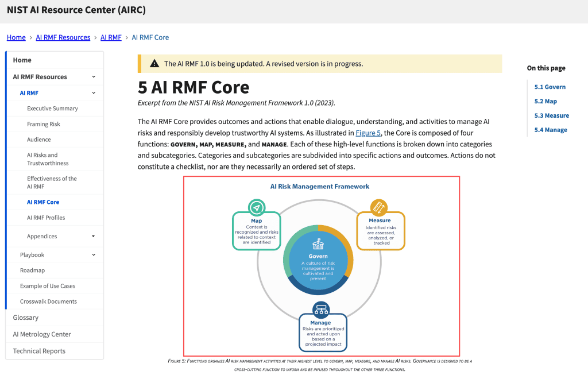Click the AI RMF Core breadcrumb text
The image size is (588, 379).
[150, 37]
